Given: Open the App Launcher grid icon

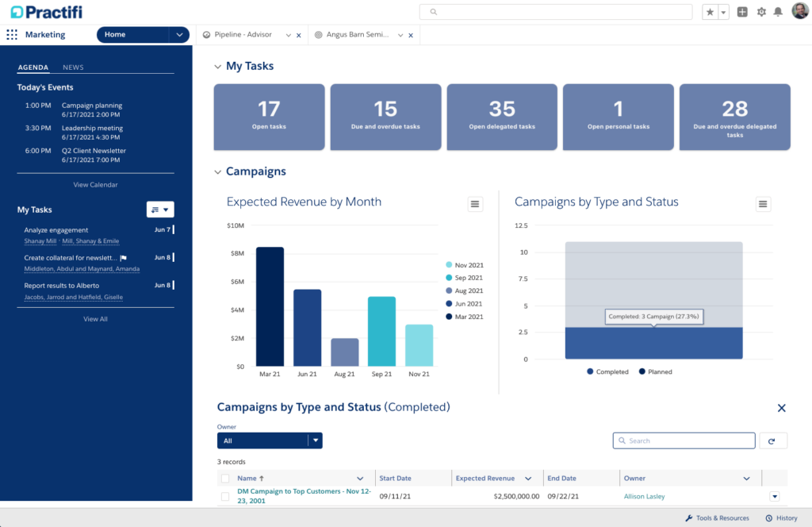Looking at the screenshot, I should [12, 35].
